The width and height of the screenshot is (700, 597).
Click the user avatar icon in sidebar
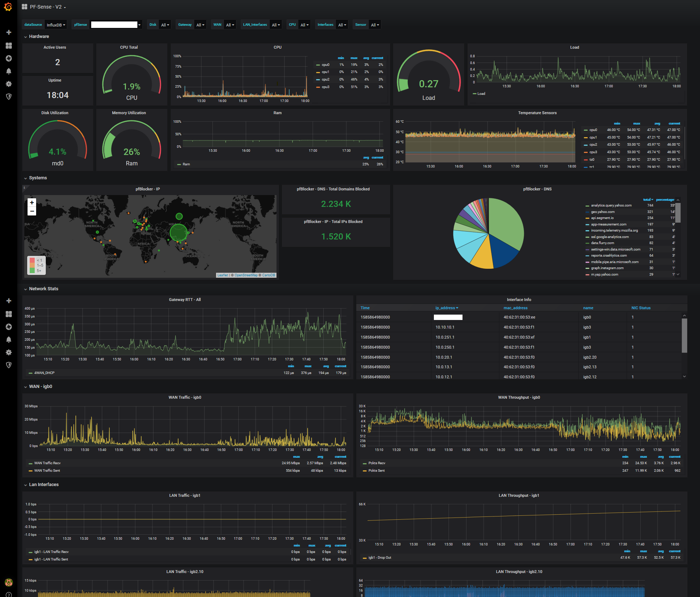tap(9, 582)
